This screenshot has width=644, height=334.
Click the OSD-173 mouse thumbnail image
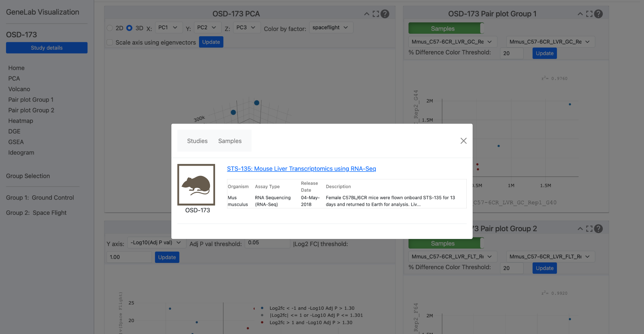tap(196, 185)
